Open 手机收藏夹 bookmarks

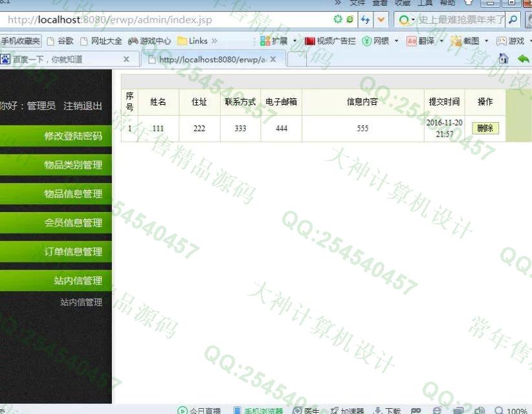[20, 41]
